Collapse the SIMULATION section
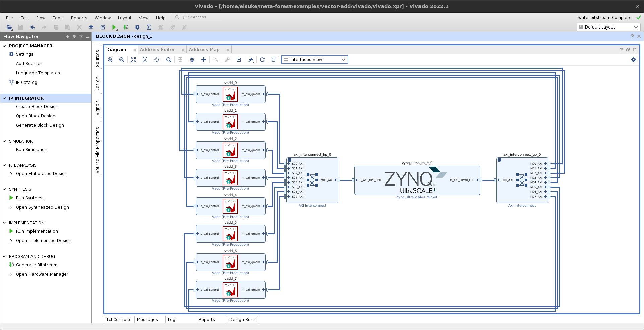 coord(4,141)
